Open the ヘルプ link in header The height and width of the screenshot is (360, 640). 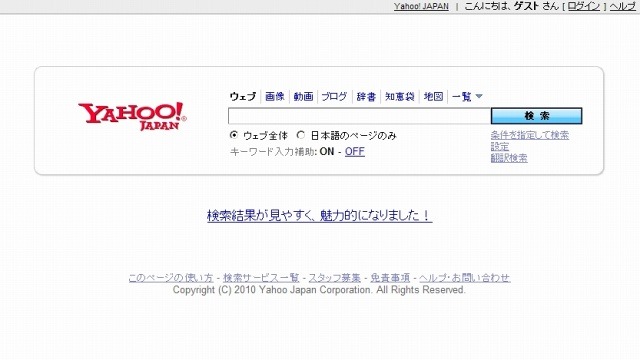[623, 7]
